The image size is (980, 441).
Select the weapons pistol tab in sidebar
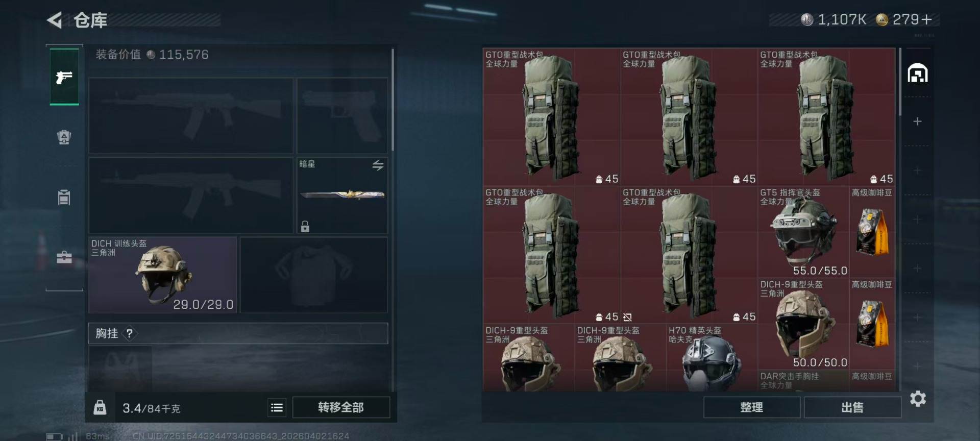64,77
